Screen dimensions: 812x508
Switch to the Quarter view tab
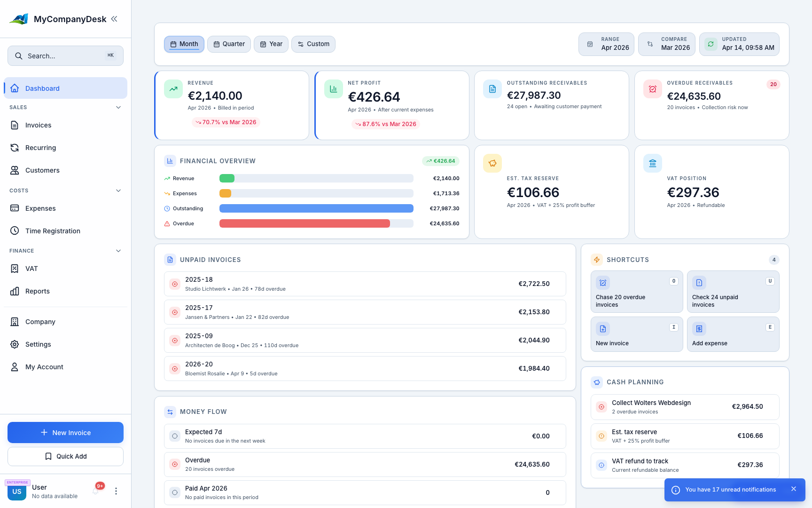[x=229, y=44]
